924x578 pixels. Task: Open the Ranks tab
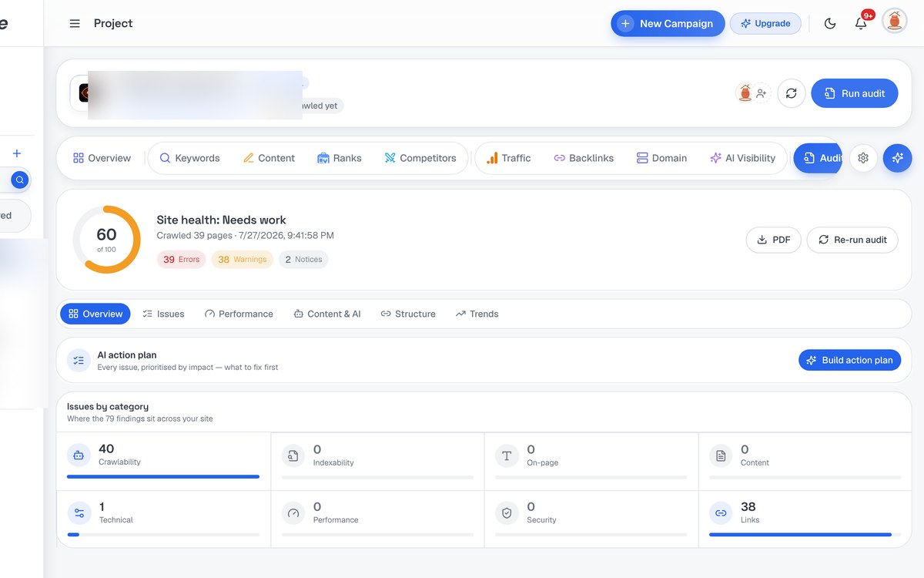coord(340,158)
